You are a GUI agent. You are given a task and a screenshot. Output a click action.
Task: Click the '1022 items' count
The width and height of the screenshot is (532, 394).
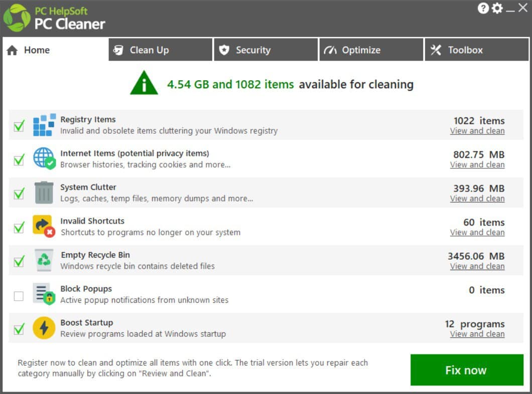click(479, 121)
